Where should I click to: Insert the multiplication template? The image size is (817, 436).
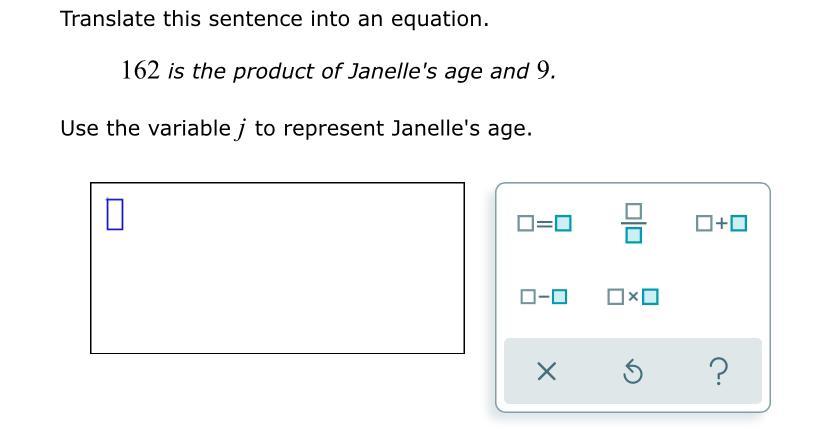[633, 297]
